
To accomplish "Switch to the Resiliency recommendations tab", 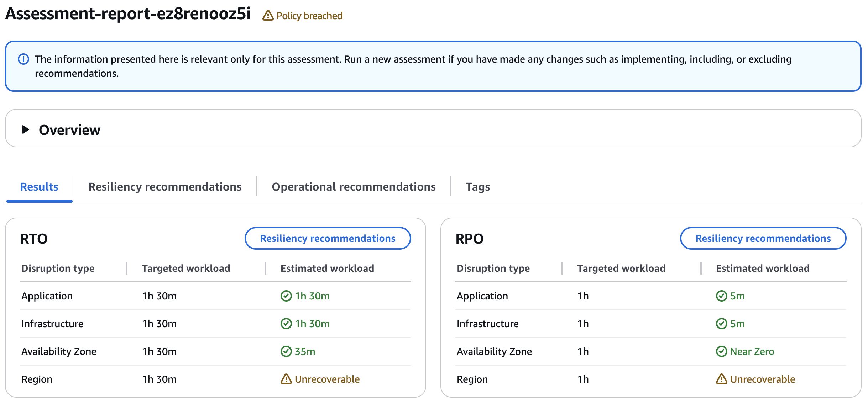I will (x=165, y=186).
